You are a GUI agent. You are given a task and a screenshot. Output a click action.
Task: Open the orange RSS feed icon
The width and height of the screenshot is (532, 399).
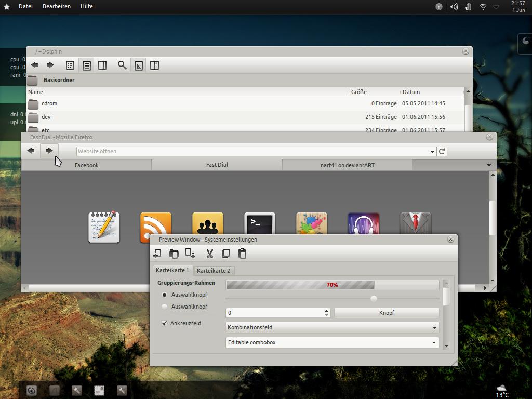(x=156, y=223)
